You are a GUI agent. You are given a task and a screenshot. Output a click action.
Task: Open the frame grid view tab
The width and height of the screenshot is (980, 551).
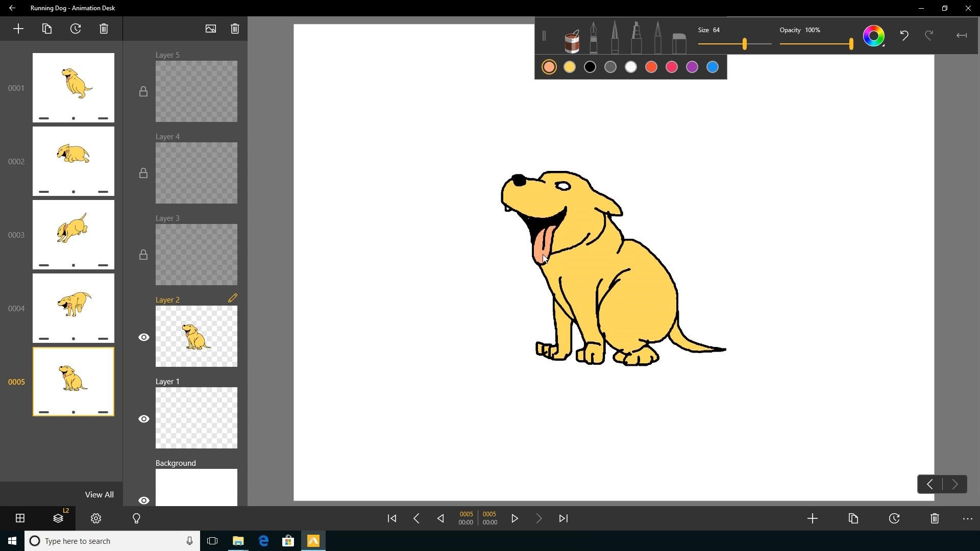pos(20,518)
